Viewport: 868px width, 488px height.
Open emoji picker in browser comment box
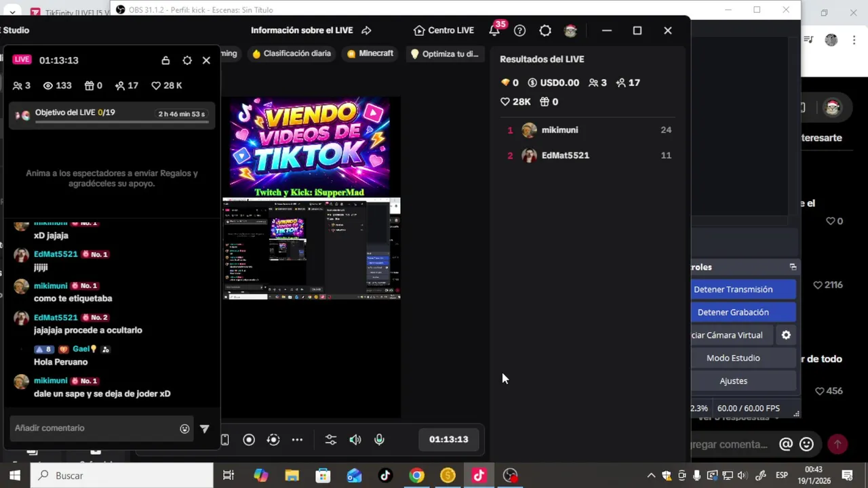[806, 445]
